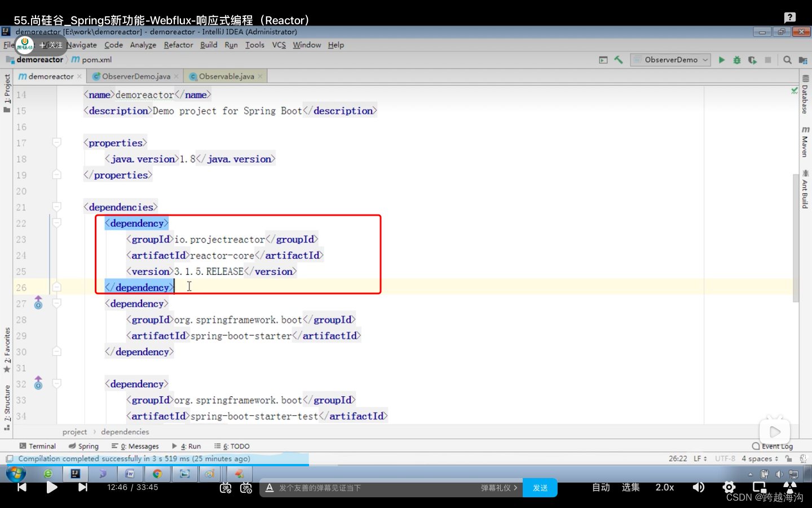
Task: Click the read-only lock icon in status bar
Action: coord(788,459)
